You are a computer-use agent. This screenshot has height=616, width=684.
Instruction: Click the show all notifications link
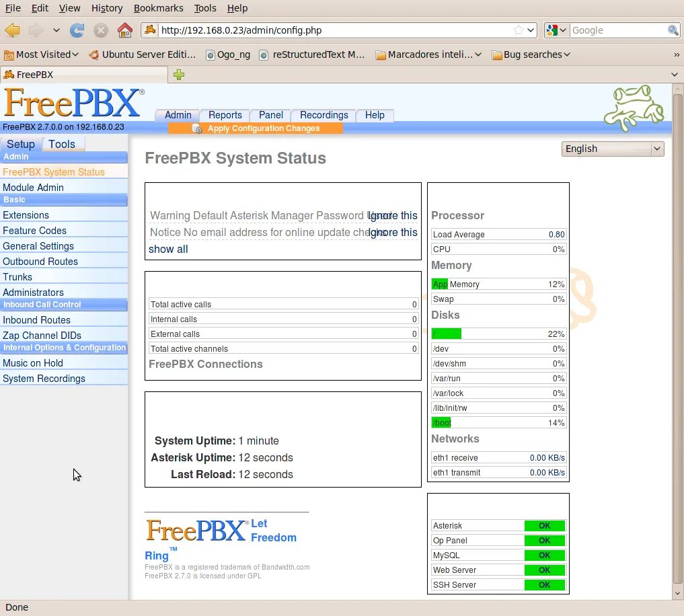tap(168, 249)
